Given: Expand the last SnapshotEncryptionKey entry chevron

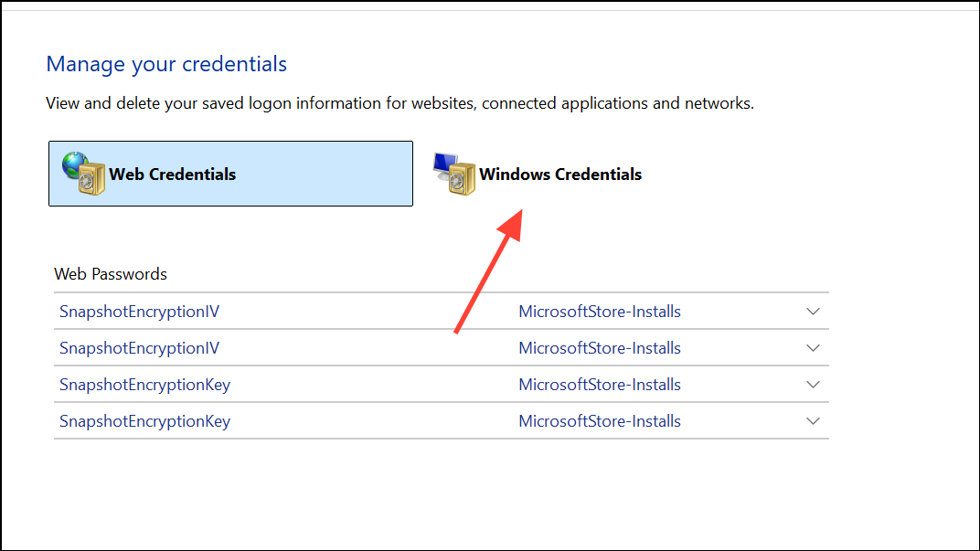Looking at the screenshot, I should (x=814, y=421).
